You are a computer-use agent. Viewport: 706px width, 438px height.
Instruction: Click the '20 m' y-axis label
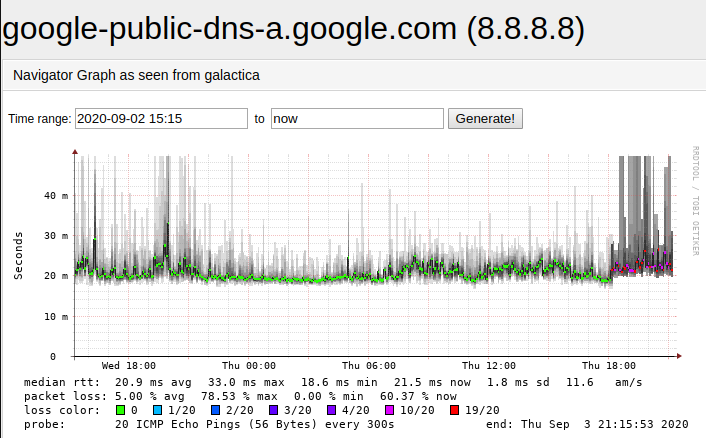pyautogui.click(x=56, y=276)
